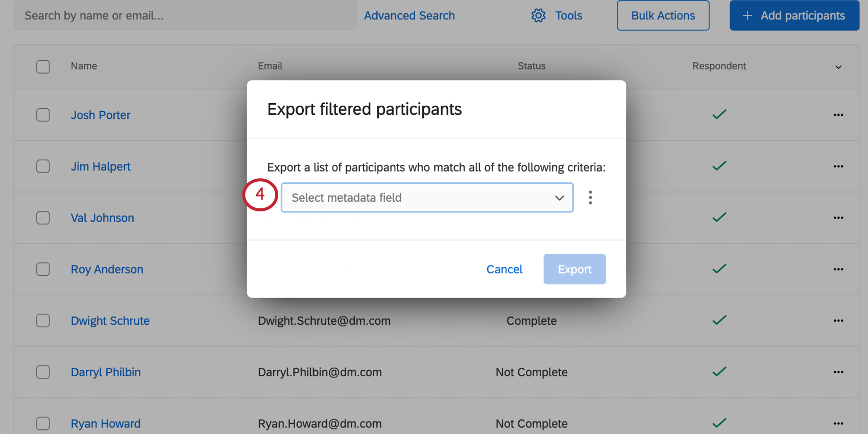Cancel the export dialog
Viewport: 868px width, 434px height.
coord(504,269)
